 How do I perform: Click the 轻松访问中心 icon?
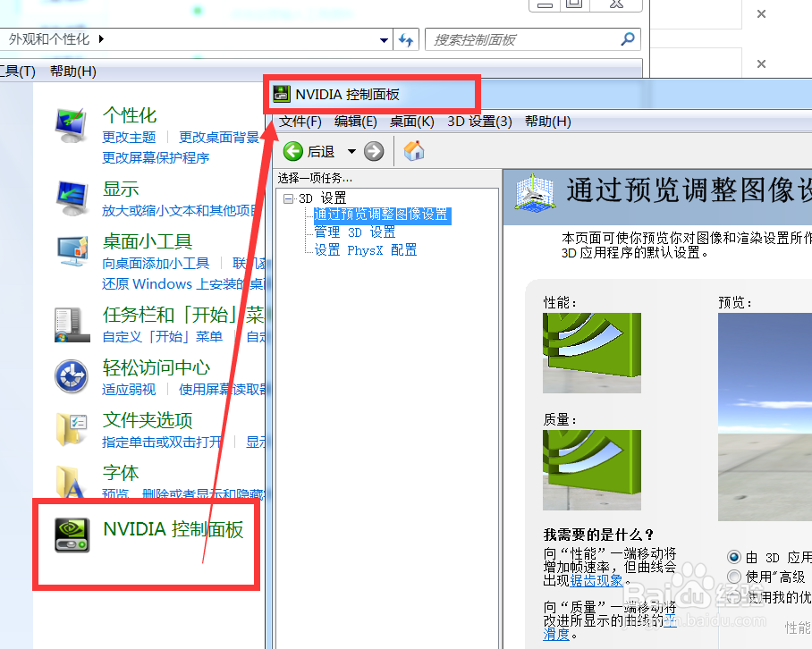click(72, 376)
